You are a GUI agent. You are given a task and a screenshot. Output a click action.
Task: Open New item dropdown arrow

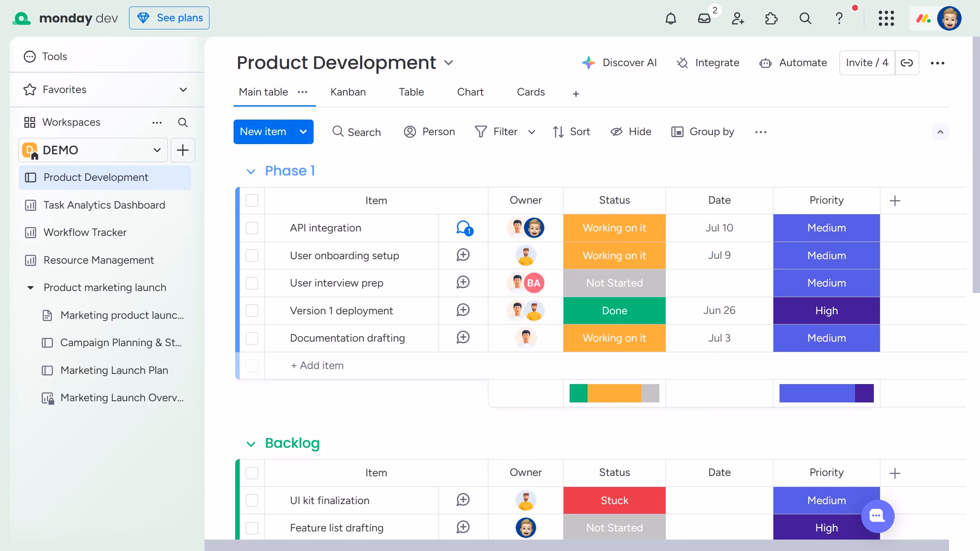[x=303, y=132]
